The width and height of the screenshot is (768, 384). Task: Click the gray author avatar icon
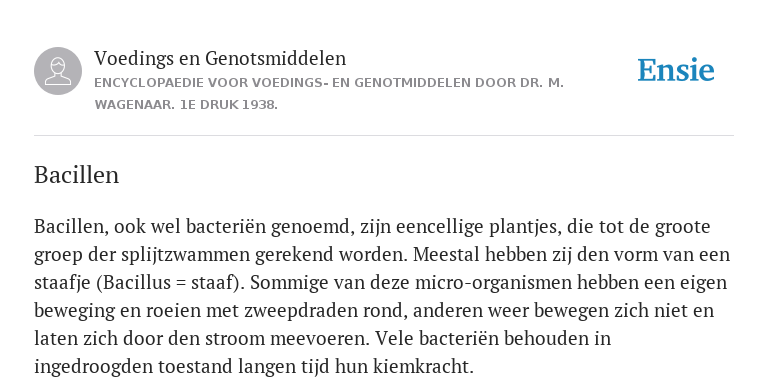pyautogui.click(x=58, y=71)
